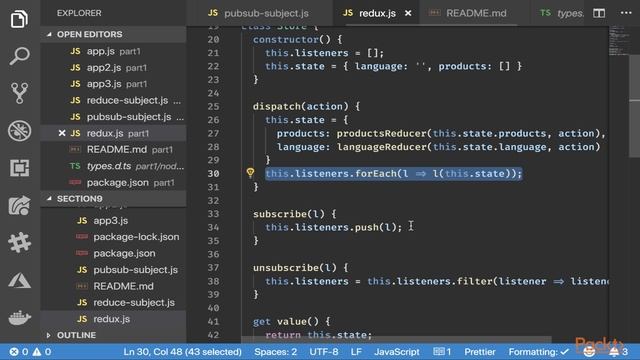The image size is (640, 360).
Task: Open package-lock.json in SECTION9 folder
Action: [113, 237]
